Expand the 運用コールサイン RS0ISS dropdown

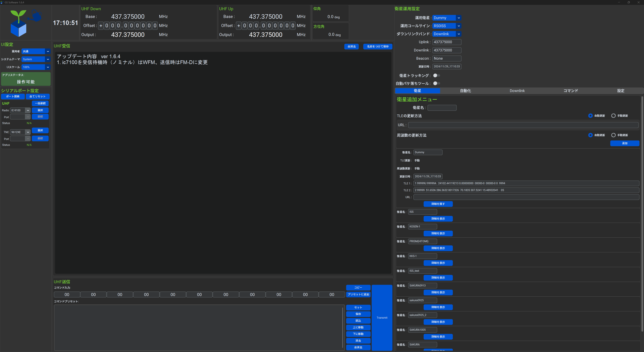[x=446, y=26]
